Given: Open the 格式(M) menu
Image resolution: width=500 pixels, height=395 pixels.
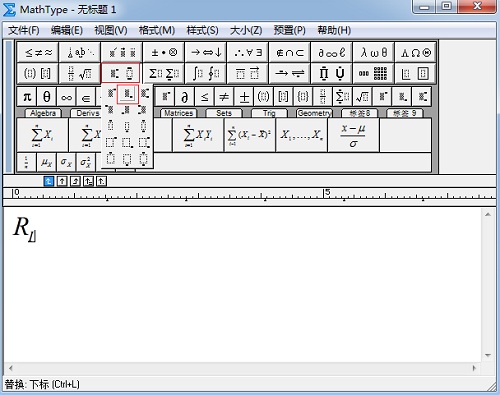Looking at the screenshot, I should [157, 31].
